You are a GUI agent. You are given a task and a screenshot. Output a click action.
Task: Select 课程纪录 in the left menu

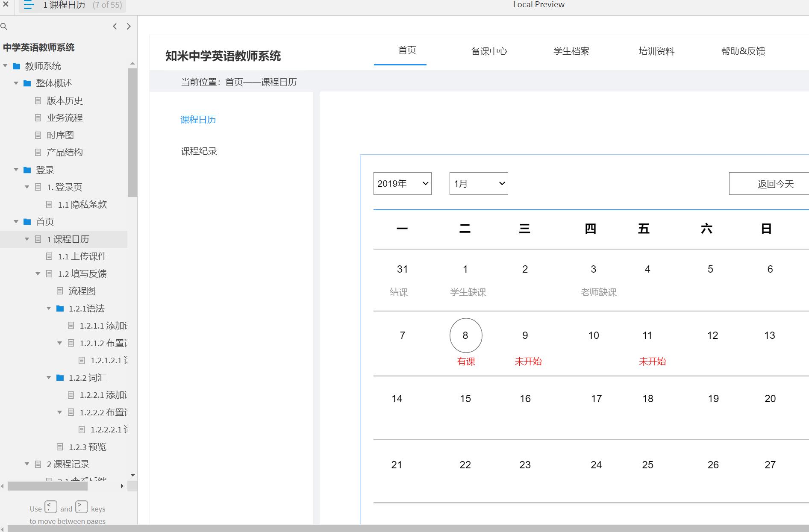[199, 151]
